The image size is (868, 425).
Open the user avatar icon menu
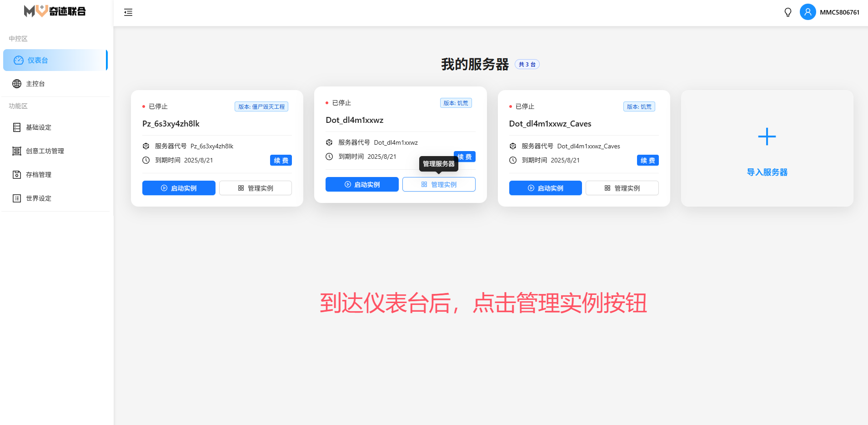click(x=808, y=12)
